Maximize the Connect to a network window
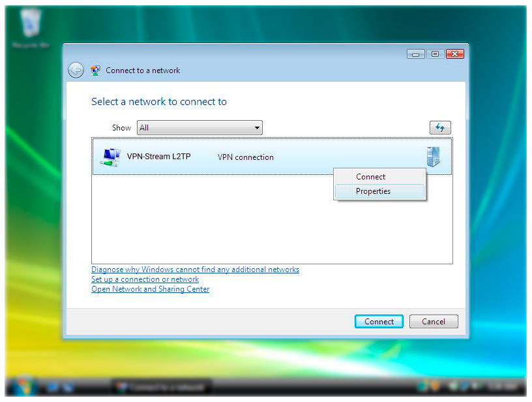 point(436,54)
